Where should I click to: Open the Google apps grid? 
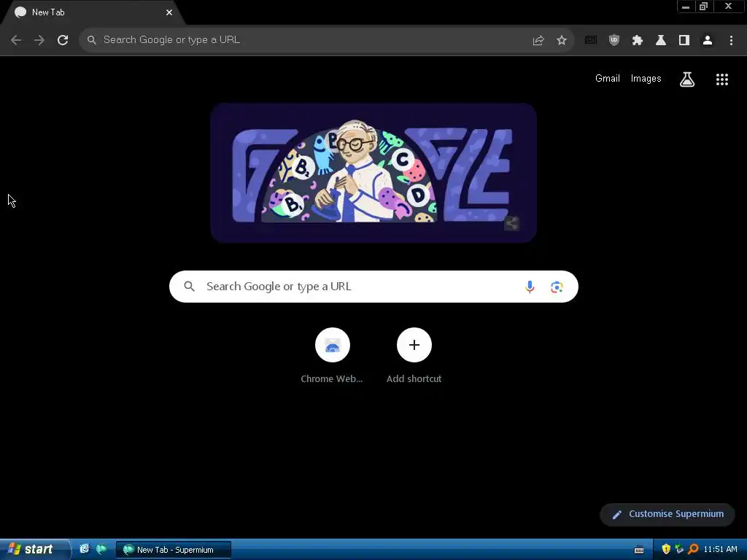[x=721, y=79]
